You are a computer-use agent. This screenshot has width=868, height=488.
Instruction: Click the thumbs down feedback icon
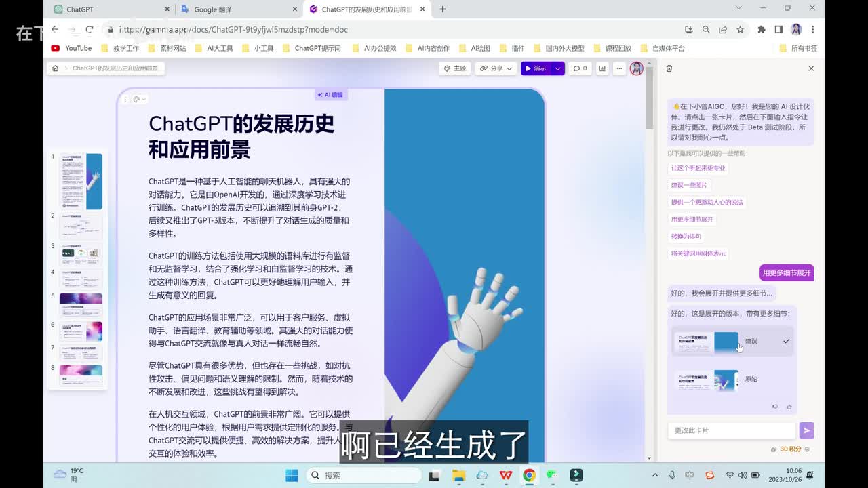coord(775,407)
